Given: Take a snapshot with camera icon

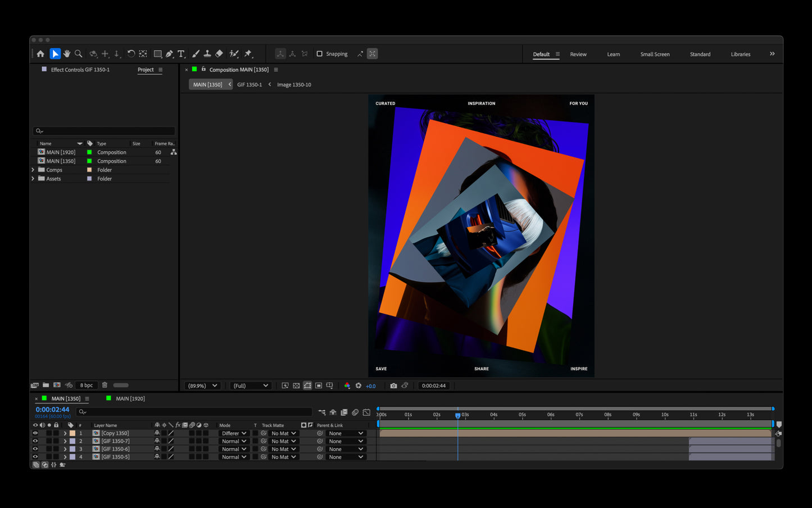Looking at the screenshot, I should 393,385.
